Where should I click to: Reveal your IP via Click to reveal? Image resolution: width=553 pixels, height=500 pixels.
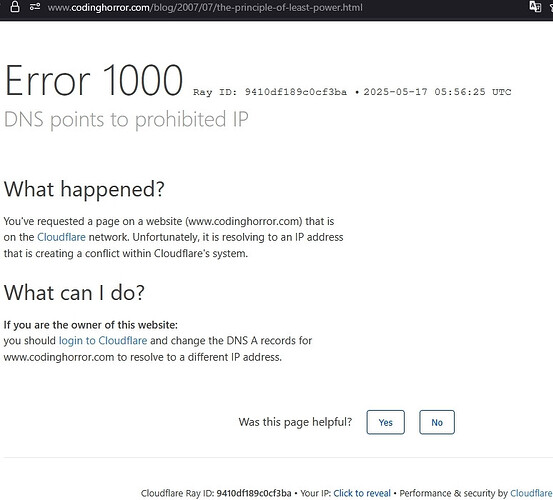[x=362, y=493]
